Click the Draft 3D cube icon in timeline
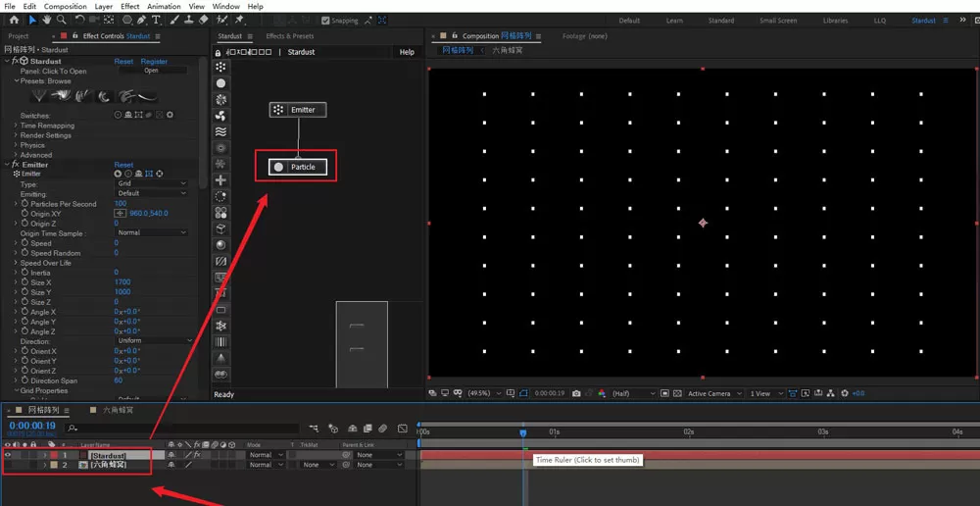This screenshot has width=980, height=506. (333, 429)
